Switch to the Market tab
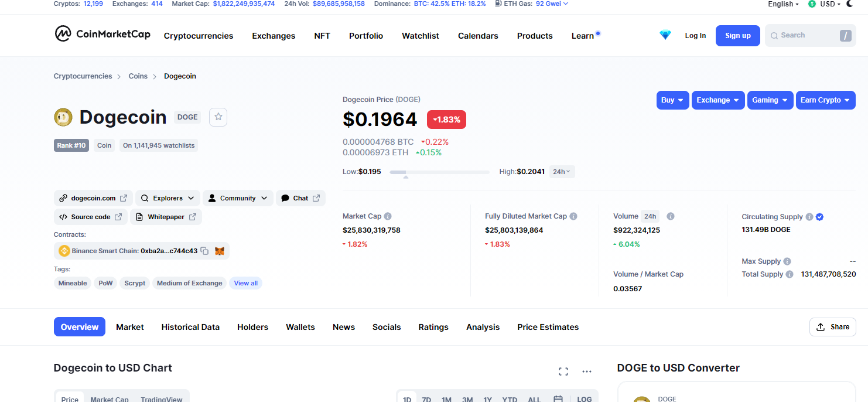This screenshot has height=402, width=868. pos(130,327)
